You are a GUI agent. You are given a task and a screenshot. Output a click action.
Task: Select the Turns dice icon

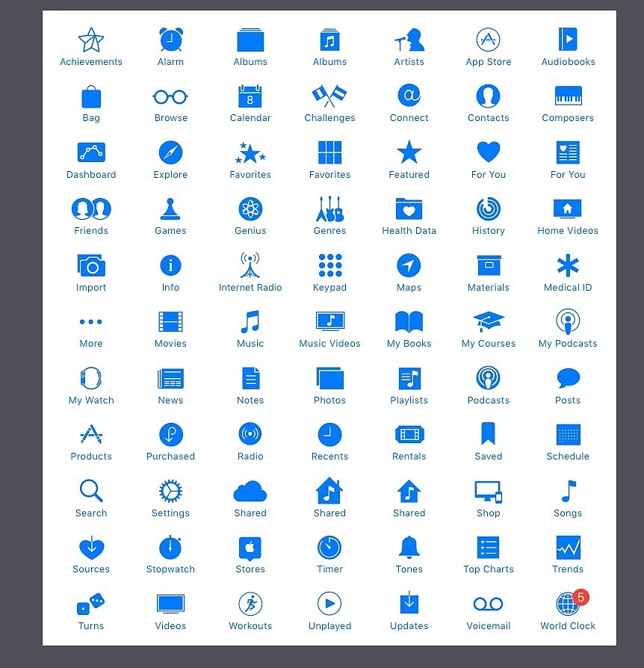click(90, 604)
